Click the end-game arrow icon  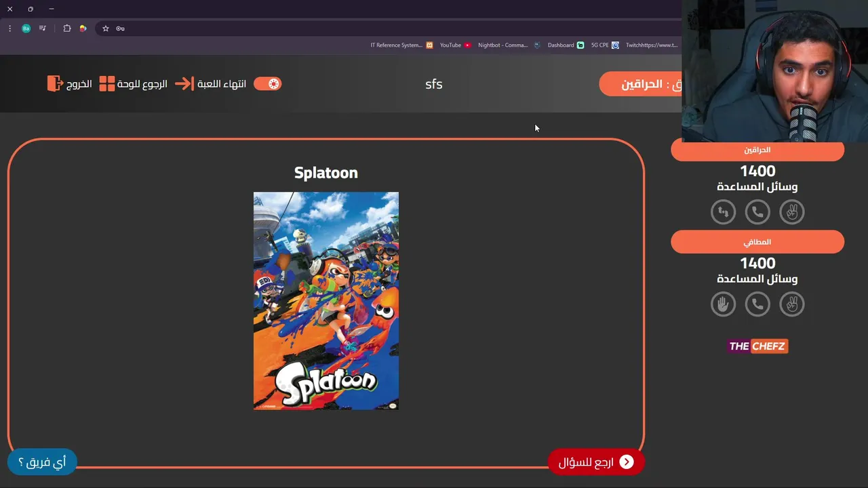(184, 84)
